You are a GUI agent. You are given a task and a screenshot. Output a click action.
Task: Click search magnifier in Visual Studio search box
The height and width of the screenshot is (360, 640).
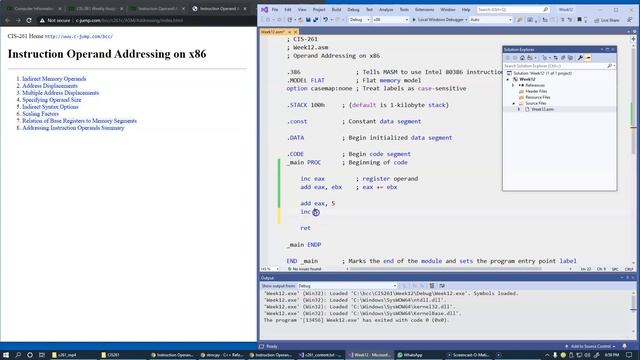(x=545, y=9)
